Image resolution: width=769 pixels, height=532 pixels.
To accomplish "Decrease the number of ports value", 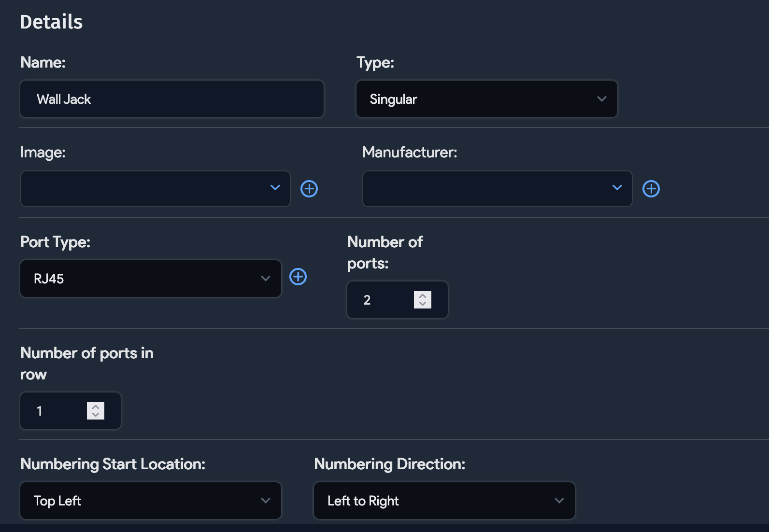I will 423,304.
